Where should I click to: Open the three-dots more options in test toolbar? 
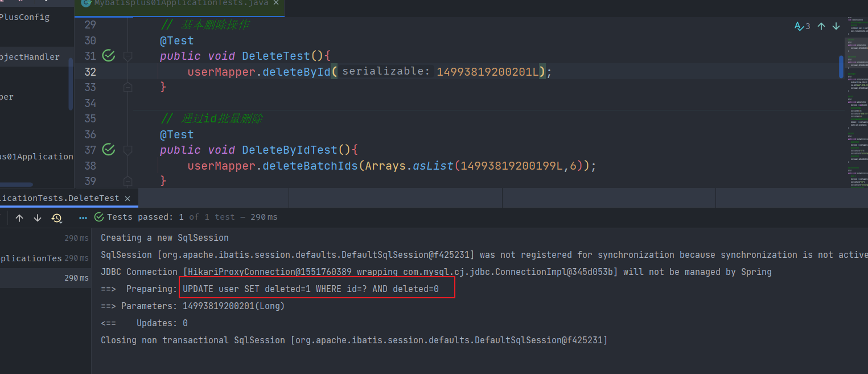click(x=83, y=217)
